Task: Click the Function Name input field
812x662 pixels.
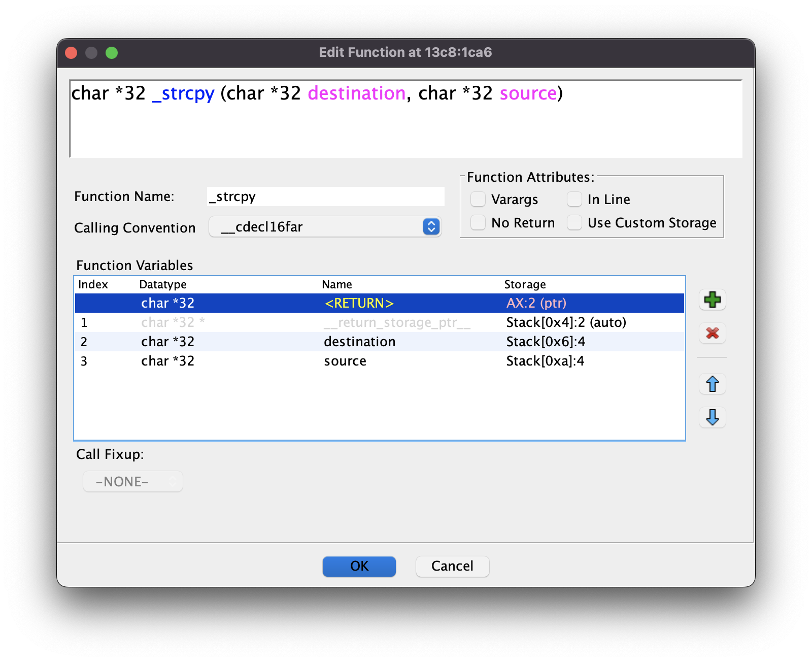Action: [325, 196]
